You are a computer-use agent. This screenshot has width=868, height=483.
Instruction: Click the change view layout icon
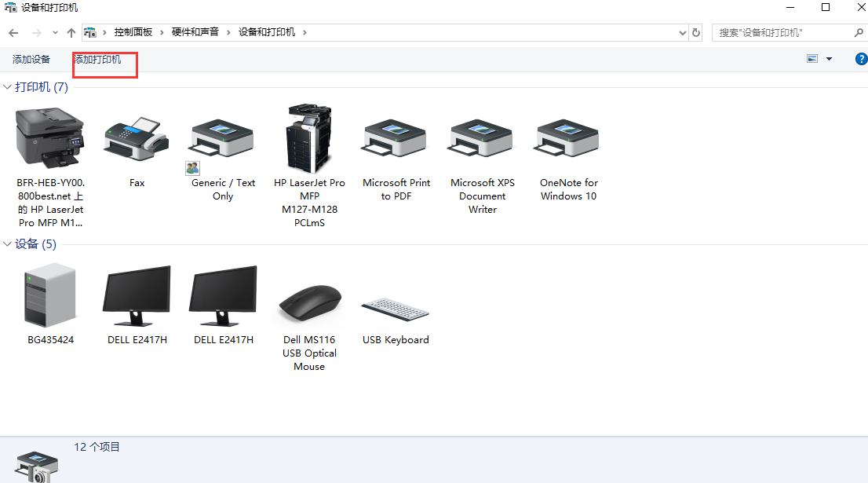812,59
